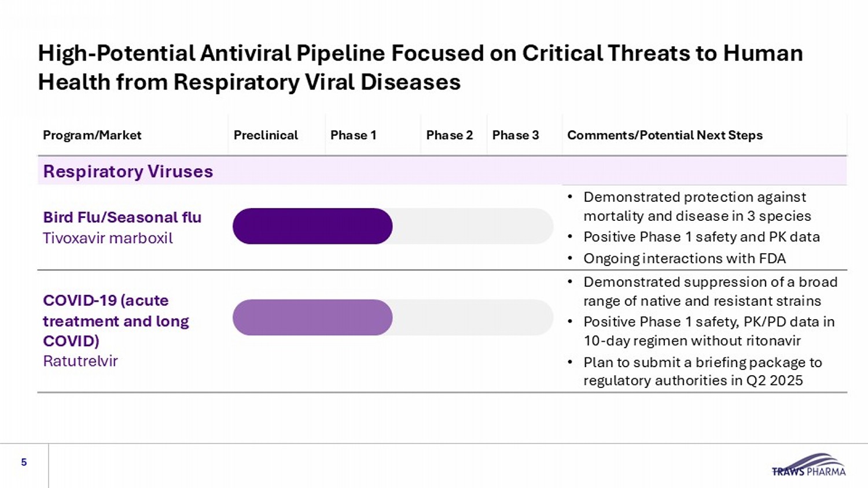This screenshot has height=488, width=868.
Task: Click the light purple Ratutrelvir progress bar
Action: click(312, 317)
